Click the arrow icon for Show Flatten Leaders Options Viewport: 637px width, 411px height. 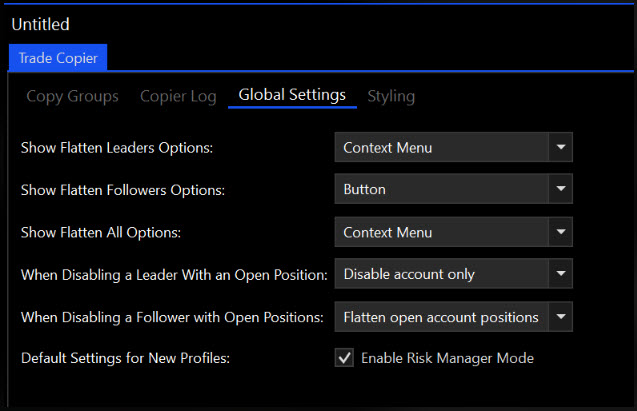click(x=560, y=148)
